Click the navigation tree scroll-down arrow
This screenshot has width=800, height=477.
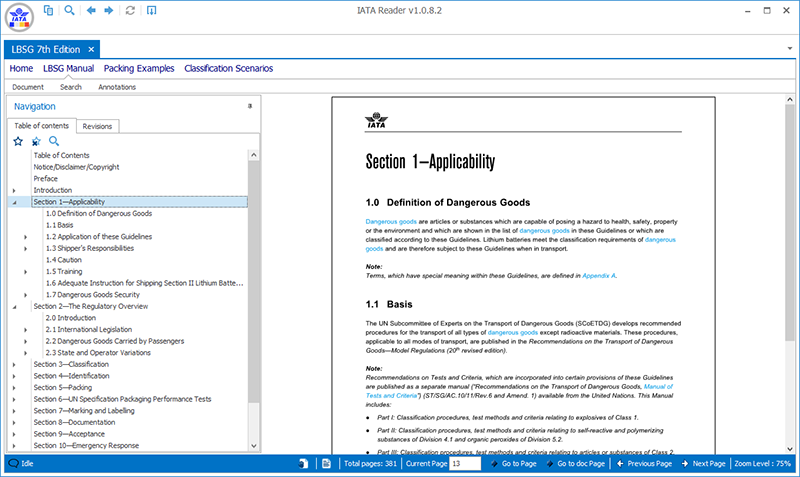[254, 445]
